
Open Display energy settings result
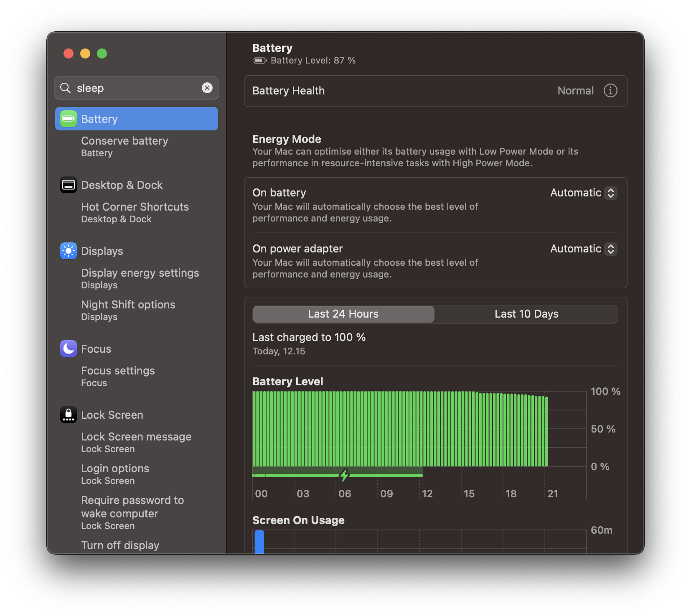point(140,278)
